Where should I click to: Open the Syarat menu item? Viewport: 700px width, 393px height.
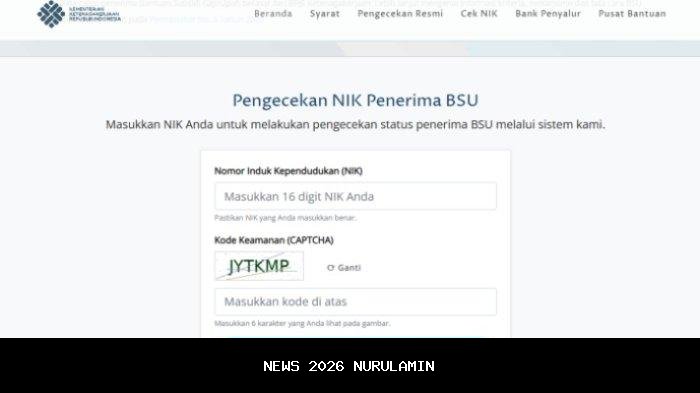coord(325,14)
